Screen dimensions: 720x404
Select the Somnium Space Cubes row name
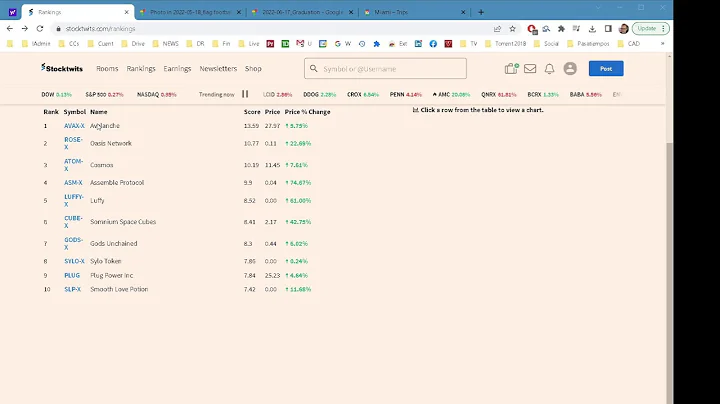[123, 222]
